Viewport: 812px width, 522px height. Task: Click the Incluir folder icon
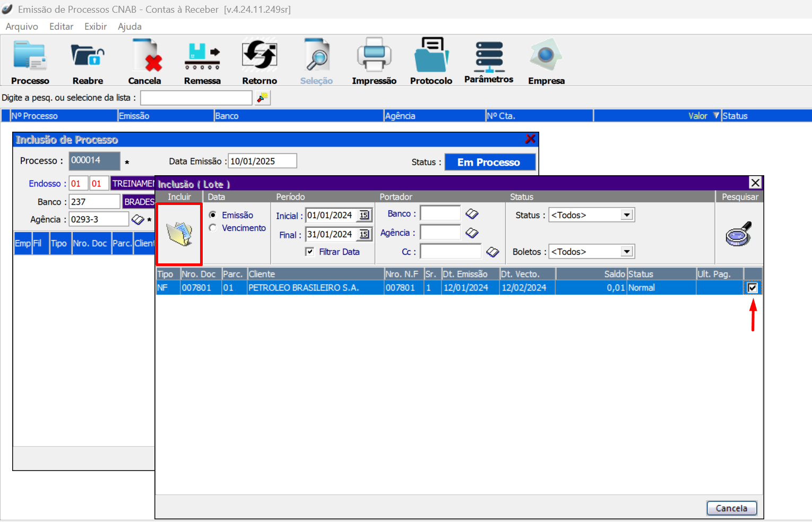tap(179, 234)
